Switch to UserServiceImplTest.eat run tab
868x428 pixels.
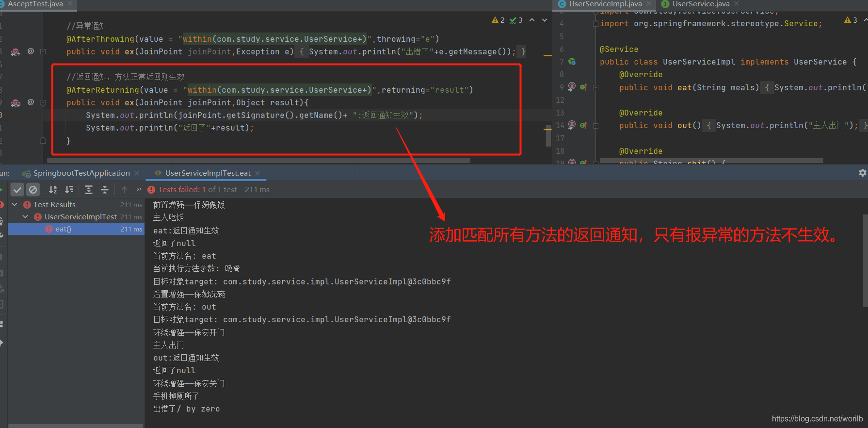[208, 173]
